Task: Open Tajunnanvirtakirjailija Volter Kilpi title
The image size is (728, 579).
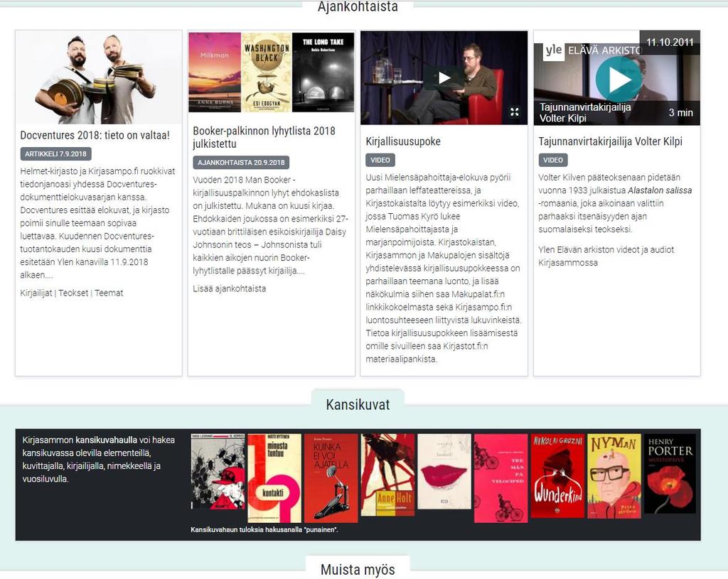Action: 610,141
